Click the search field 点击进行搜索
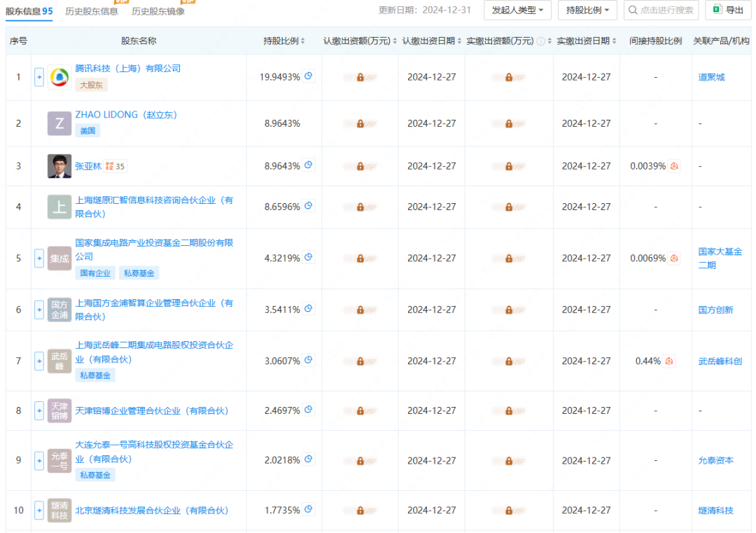This screenshot has width=756, height=533. [661, 10]
